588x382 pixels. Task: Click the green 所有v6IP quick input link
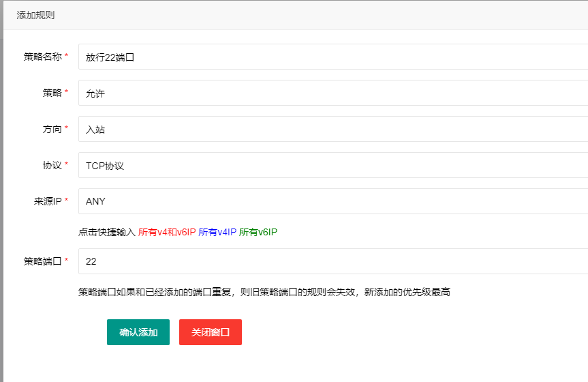click(258, 232)
